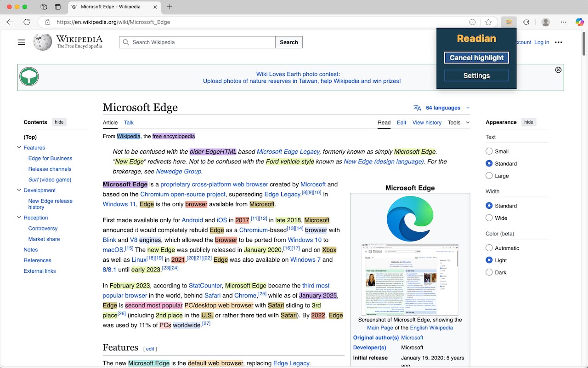This screenshot has width=588, height=368.
Task: Select Automatic color mode
Action: [x=489, y=248]
